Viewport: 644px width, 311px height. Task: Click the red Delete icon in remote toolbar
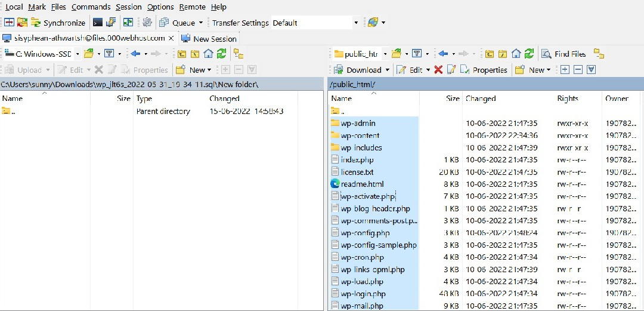pyautogui.click(x=438, y=70)
